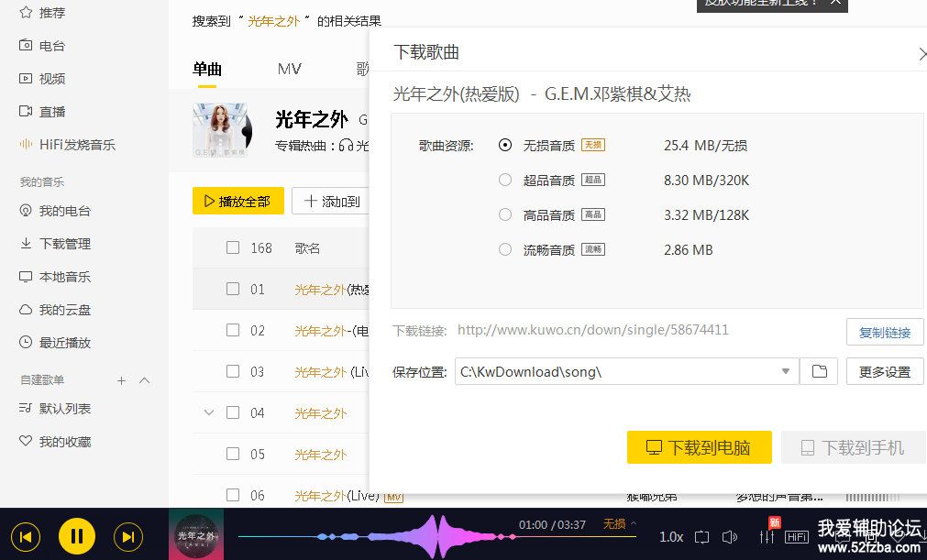Screen dimensions: 927x560
Task: Open the save location dropdown
Action: tap(786, 371)
